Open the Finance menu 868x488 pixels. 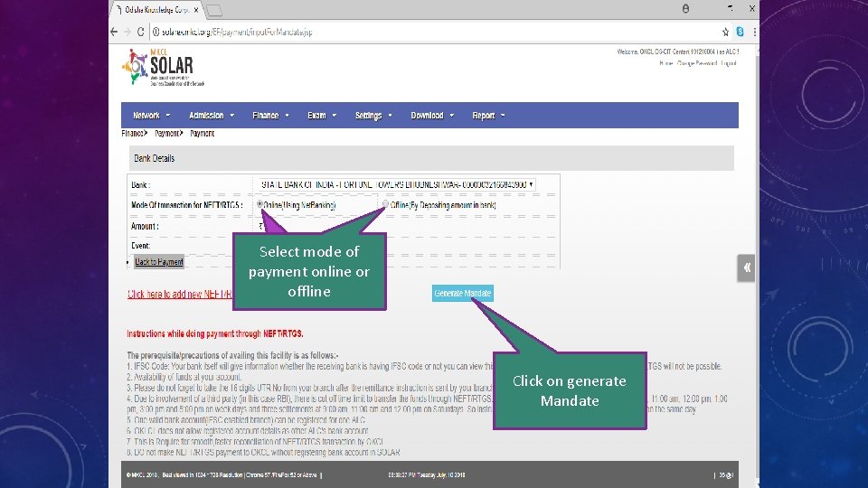click(270, 115)
